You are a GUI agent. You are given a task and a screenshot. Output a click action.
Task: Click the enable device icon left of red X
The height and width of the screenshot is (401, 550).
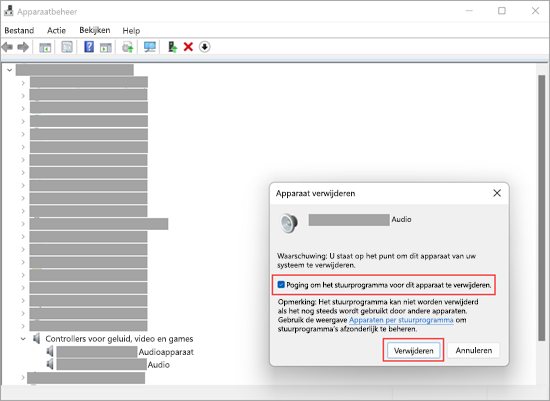pyautogui.click(x=172, y=47)
